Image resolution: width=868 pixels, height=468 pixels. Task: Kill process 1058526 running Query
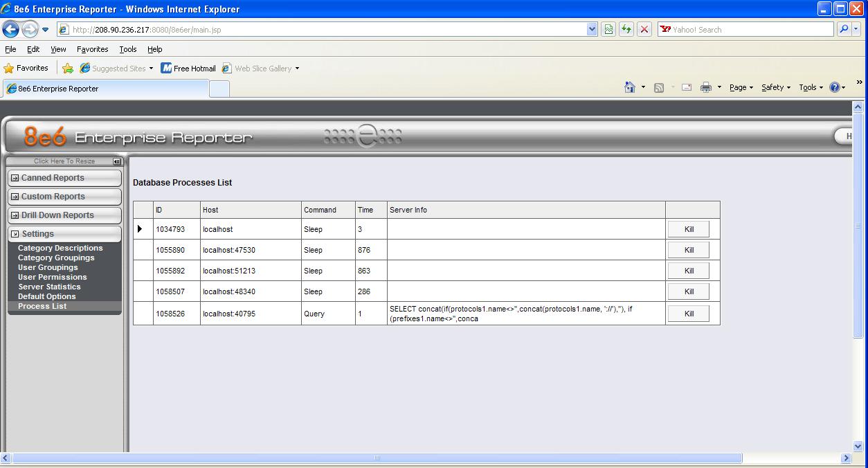[x=689, y=314]
